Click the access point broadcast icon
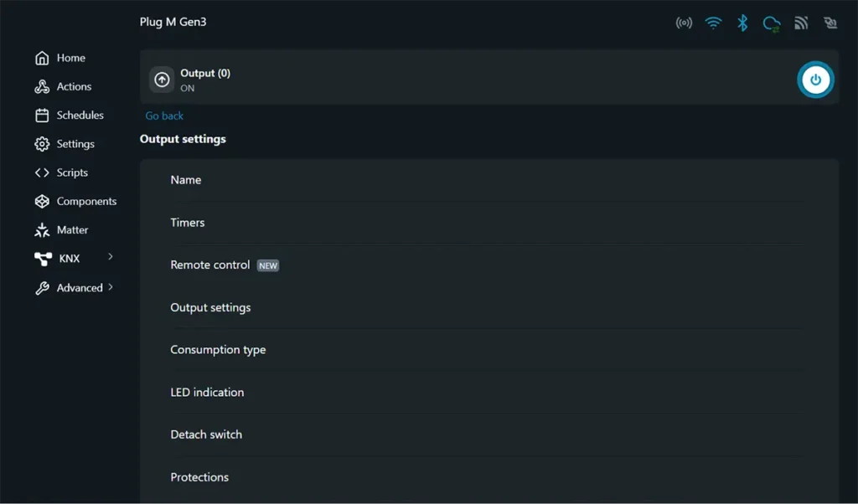The width and height of the screenshot is (858, 504). pos(684,23)
